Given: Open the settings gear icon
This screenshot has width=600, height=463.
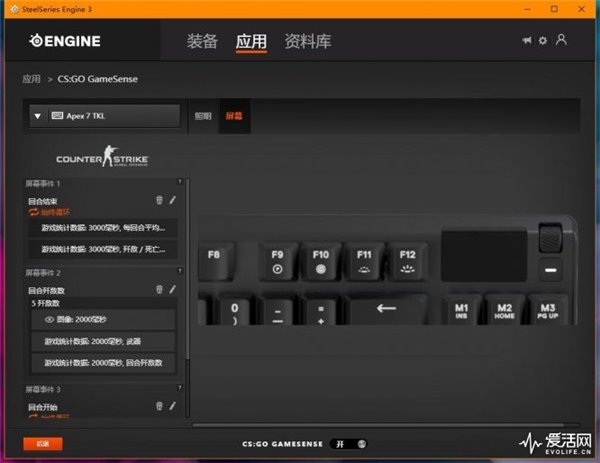Looking at the screenshot, I should coord(543,40).
